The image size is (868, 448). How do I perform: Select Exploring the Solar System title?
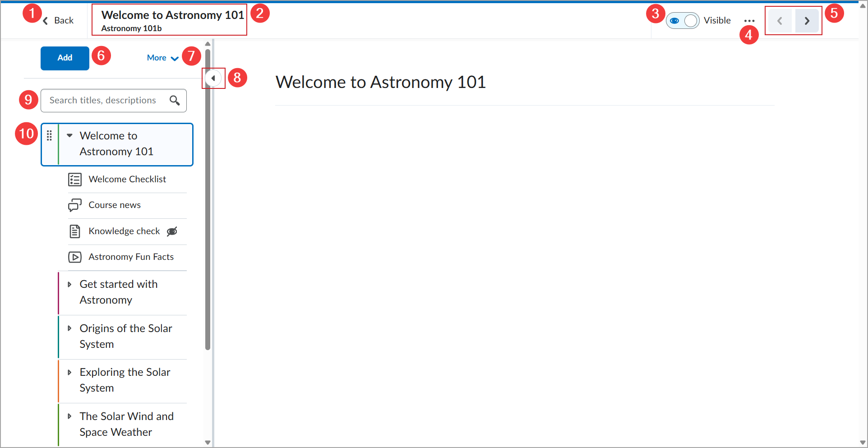tap(125, 380)
